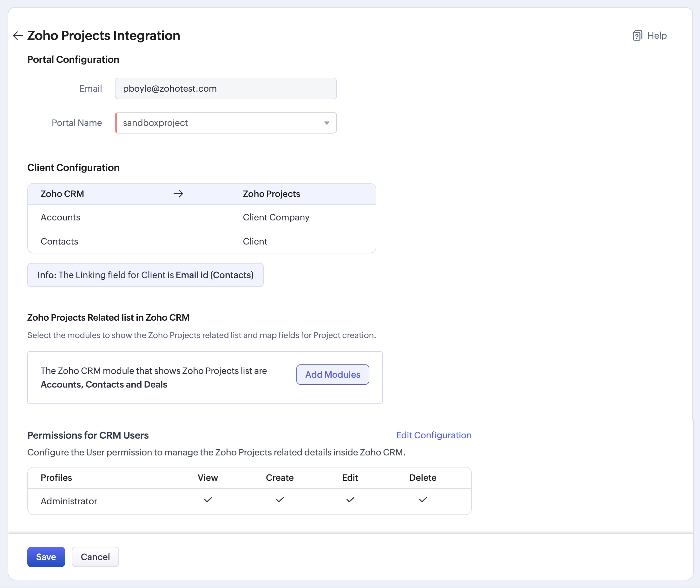This screenshot has height=588, width=700.
Task: Click the Administrator profile name
Action: point(69,501)
